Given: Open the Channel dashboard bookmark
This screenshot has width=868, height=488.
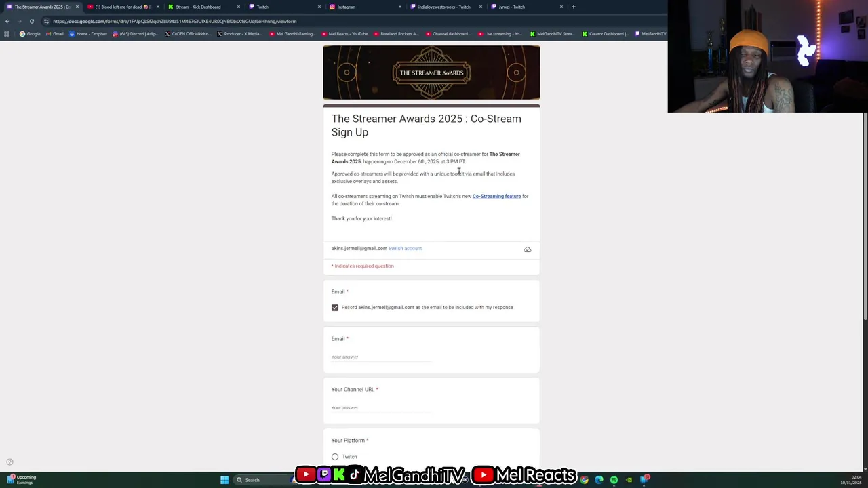Looking at the screenshot, I should [448, 34].
